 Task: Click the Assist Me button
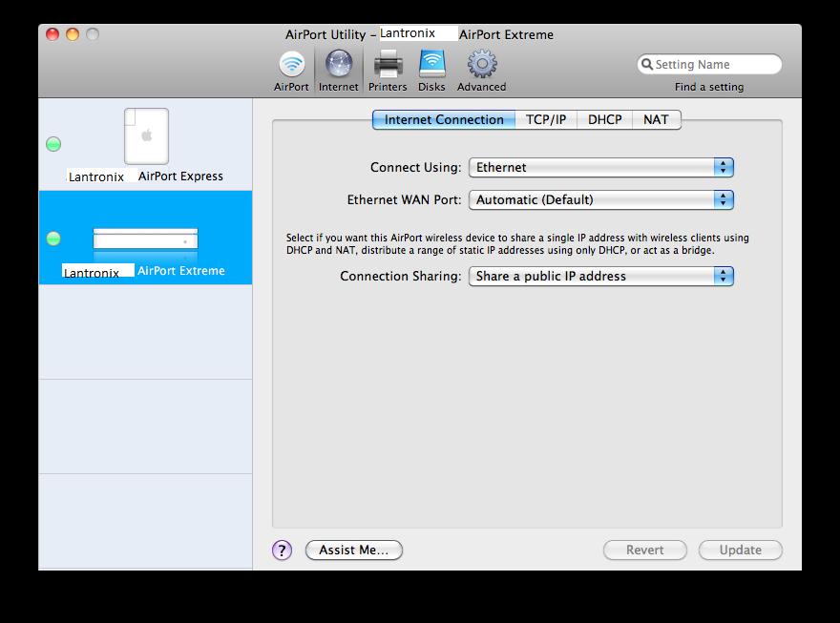click(353, 550)
